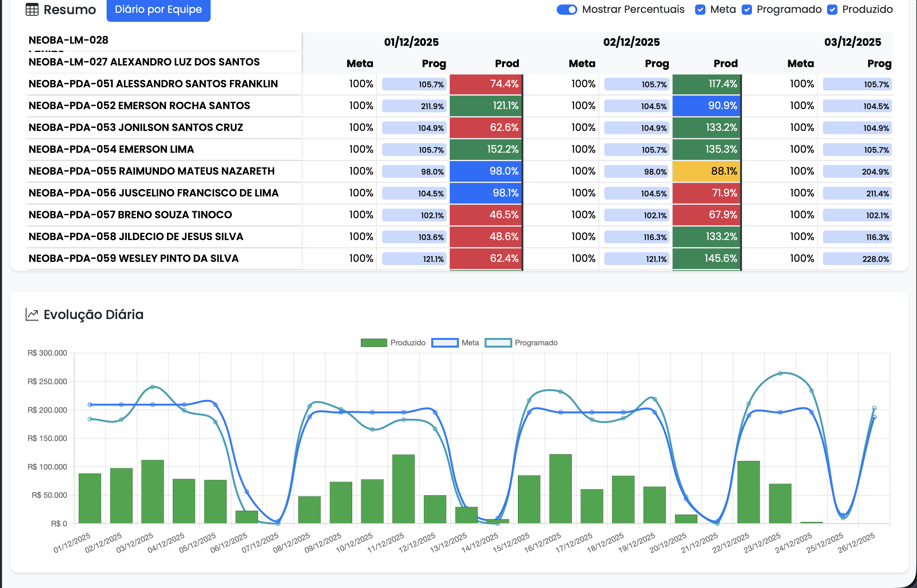Uncheck the Programado checkbox
Image resolution: width=917 pixels, height=588 pixels.
coord(747,10)
